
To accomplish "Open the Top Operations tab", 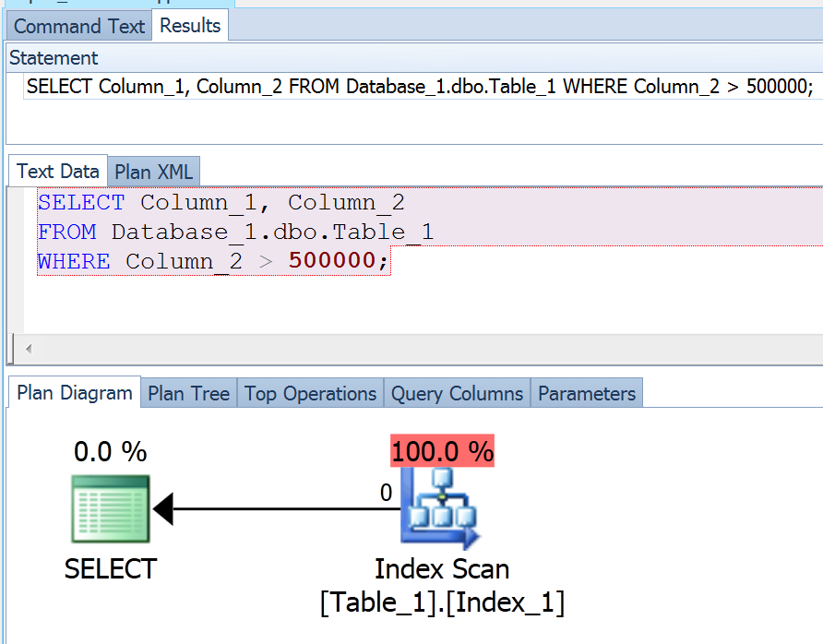I will [x=310, y=394].
